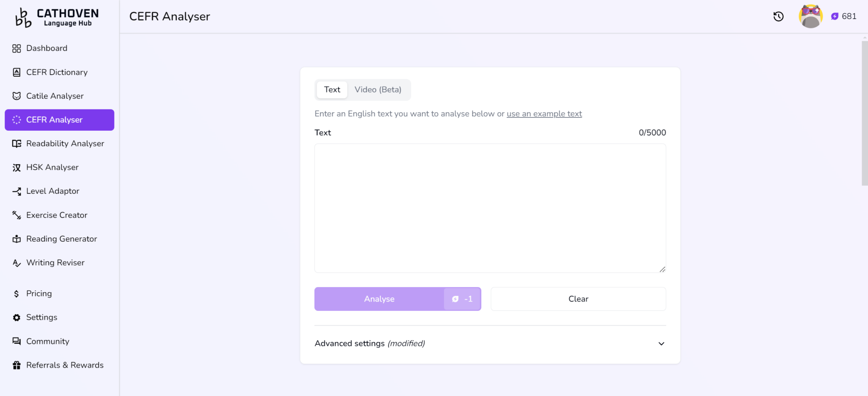Screen dimensions: 868x396
Task: Open the Community page
Action: click(48, 341)
